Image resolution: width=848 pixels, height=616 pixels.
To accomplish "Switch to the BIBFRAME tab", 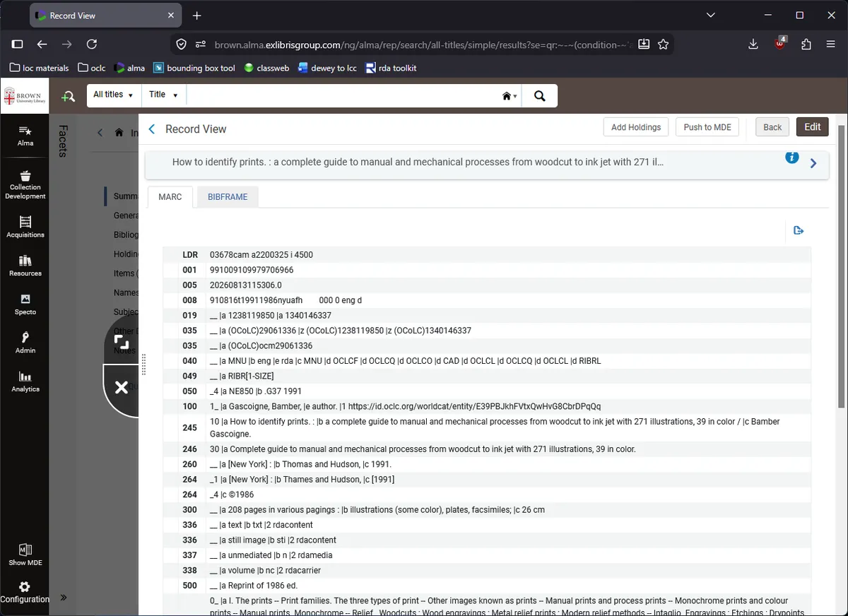I will click(x=228, y=197).
